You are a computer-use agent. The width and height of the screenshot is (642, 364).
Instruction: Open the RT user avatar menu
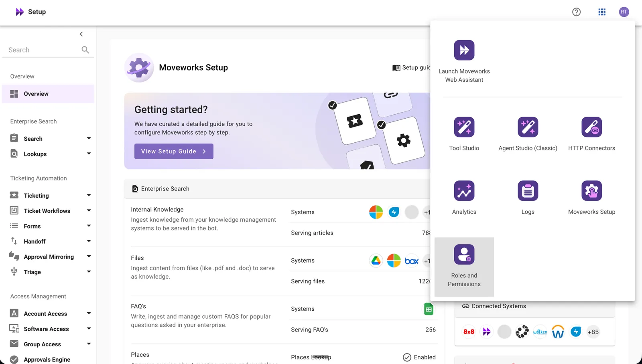pyautogui.click(x=624, y=12)
